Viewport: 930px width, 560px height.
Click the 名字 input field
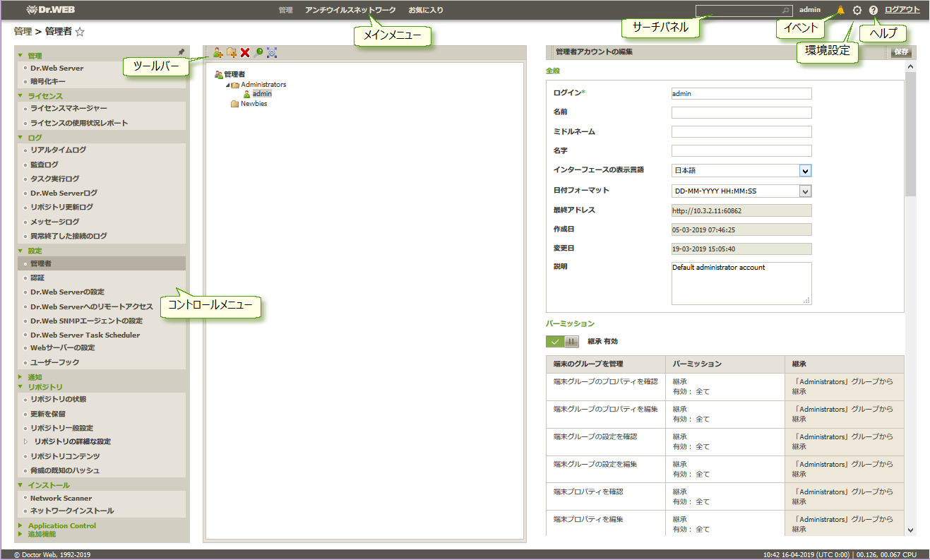click(x=741, y=150)
